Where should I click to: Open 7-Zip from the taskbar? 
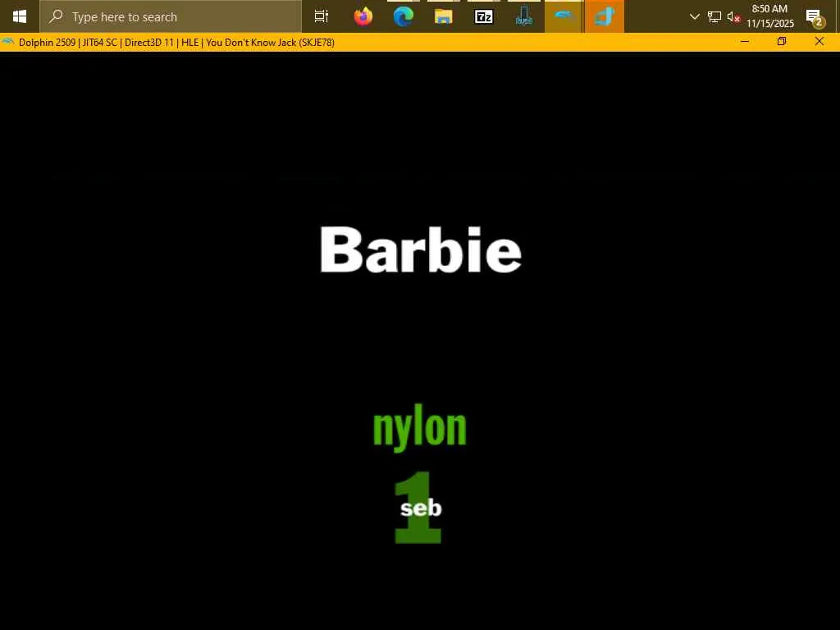pos(484,16)
